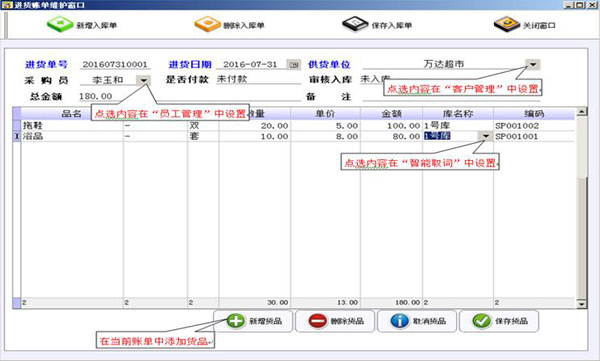
Task: Click the green checkmark 保存货品 icon
Action: (x=481, y=321)
